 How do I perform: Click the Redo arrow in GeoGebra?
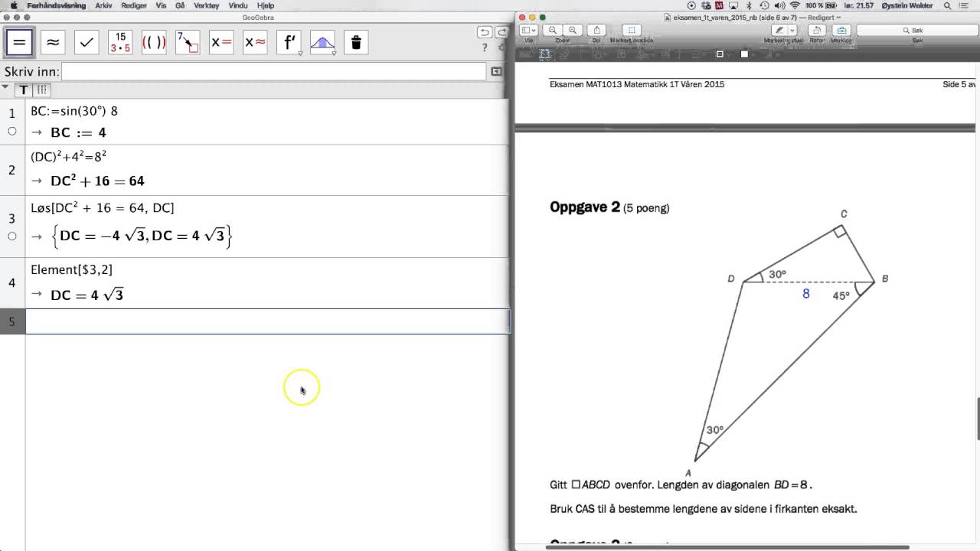pos(501,32)
